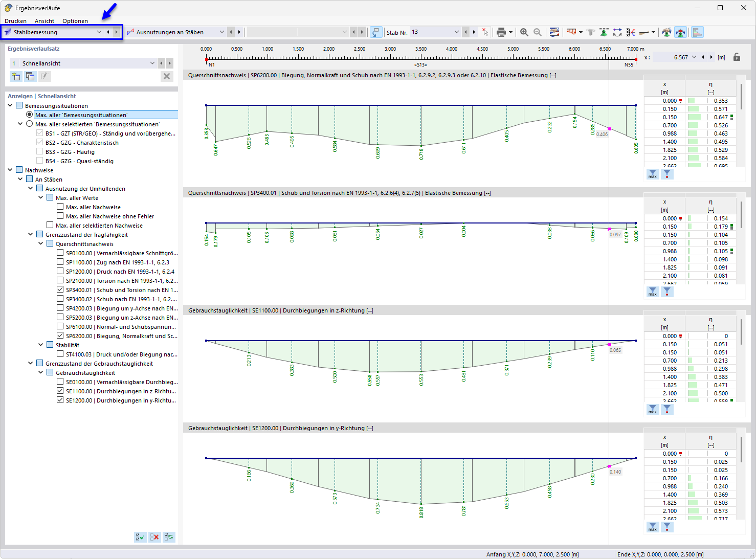This screenshot has height=559, width=756.
Task: Click the blue return-arrow icon left of Stab Nr.
Action: (376, 32)
